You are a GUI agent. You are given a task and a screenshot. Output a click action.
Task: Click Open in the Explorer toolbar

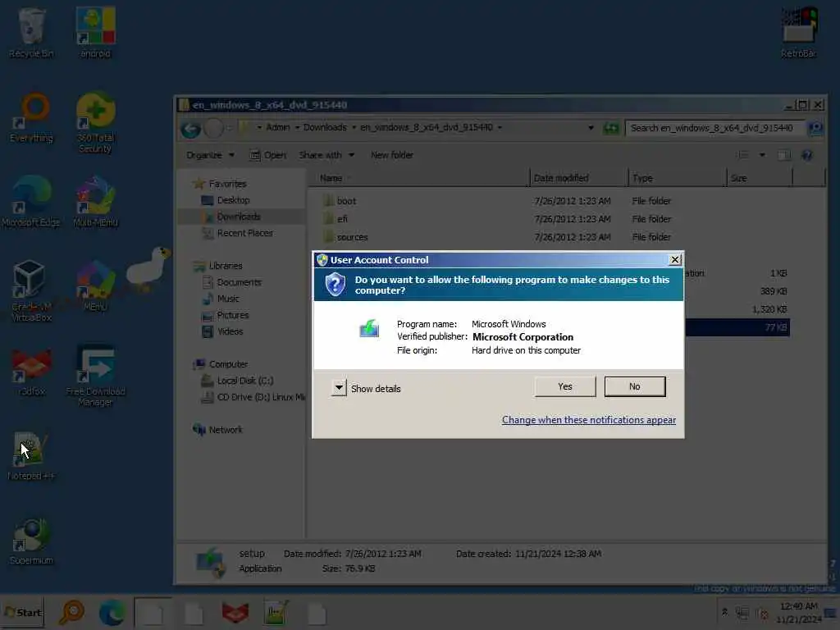click(268, 155)
